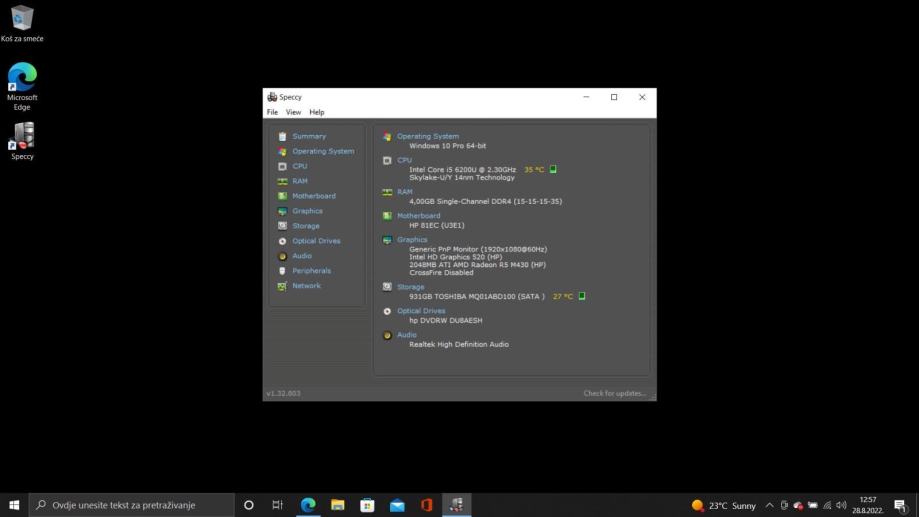Click the Optical Drives heading in summary
Viewport: 919px width, 517px height.
(421, 311)
